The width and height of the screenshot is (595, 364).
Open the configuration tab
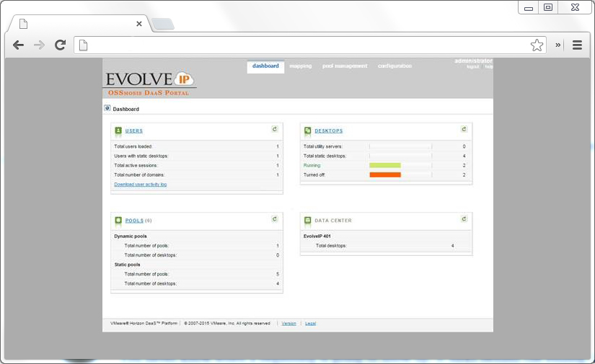pos(395,66)
